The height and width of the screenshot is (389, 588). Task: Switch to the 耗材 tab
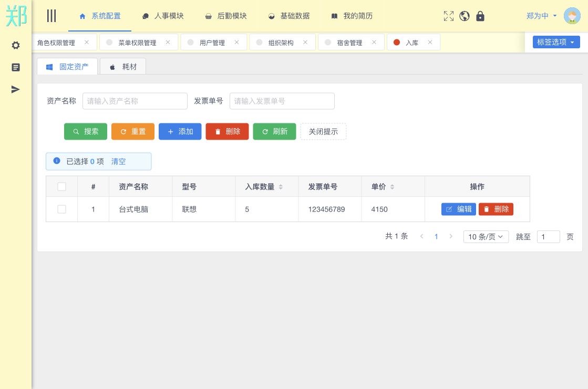click(123, 67)
